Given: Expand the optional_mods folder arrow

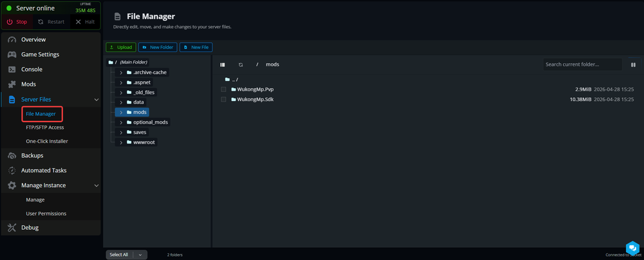Looking at the screenshot, I should pos(121,122).
